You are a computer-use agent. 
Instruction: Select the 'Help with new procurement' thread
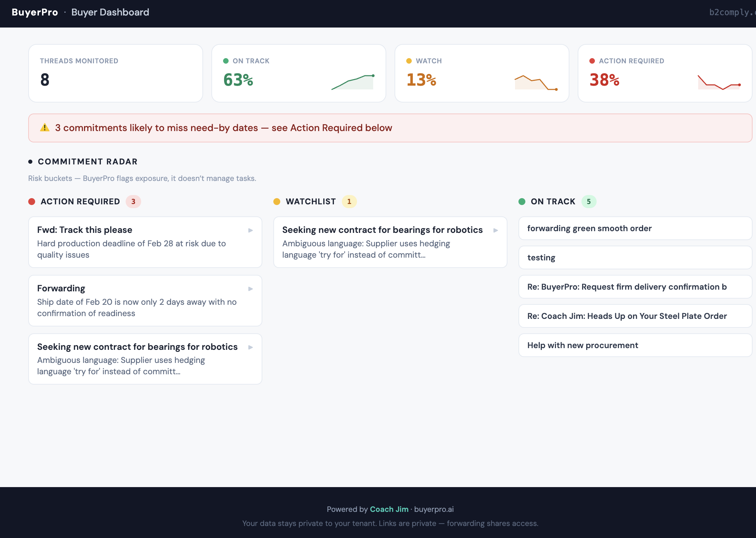tap(582, 345)
